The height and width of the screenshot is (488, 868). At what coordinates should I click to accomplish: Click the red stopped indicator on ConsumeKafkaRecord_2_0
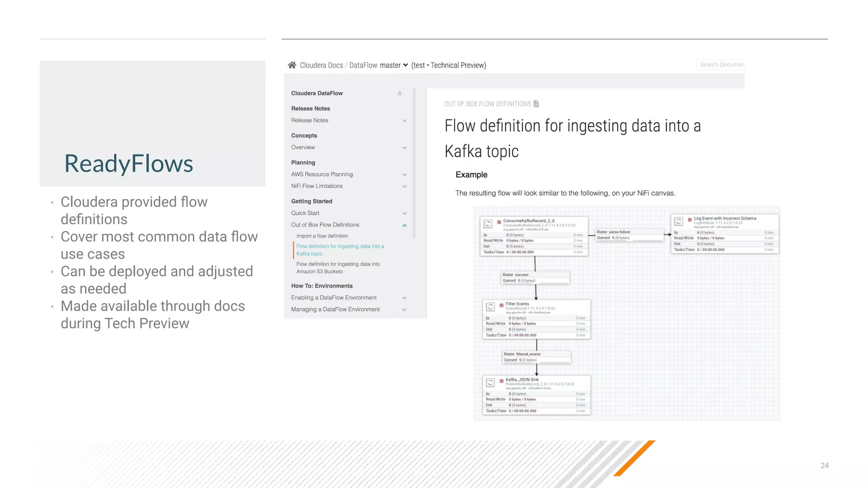tap(499, 222)
